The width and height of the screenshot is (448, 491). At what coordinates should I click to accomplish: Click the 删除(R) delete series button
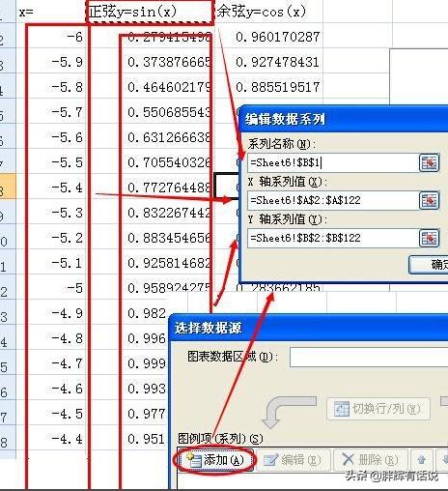(371, 460)
